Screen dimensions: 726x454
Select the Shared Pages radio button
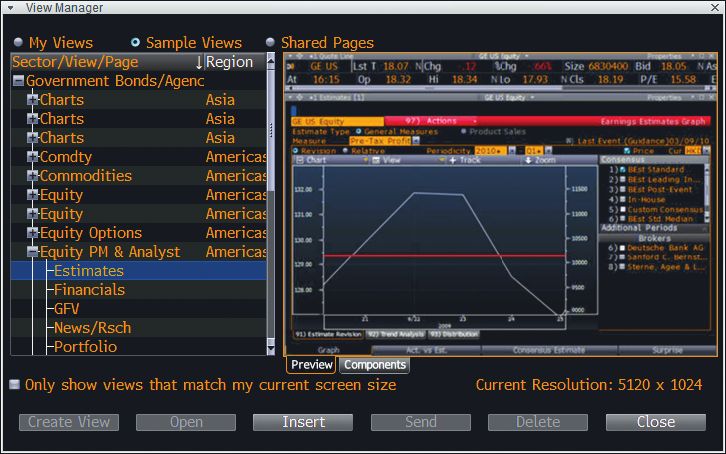270,43
